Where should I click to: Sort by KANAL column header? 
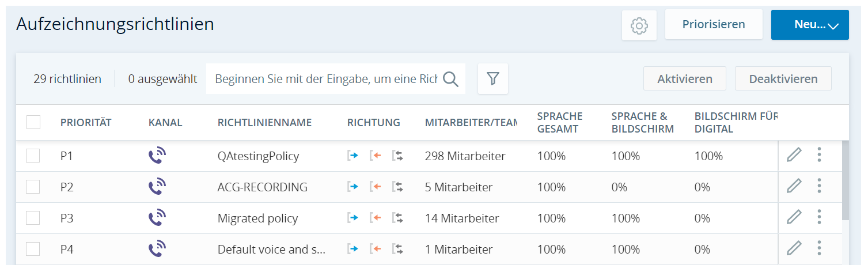[x=165, y=122]
